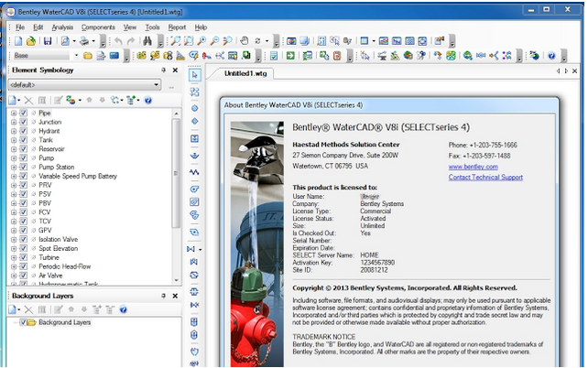This screenshot has width=588, height=368.
Task: Toggle the PRV checkbox
Action: click(23, 185)
